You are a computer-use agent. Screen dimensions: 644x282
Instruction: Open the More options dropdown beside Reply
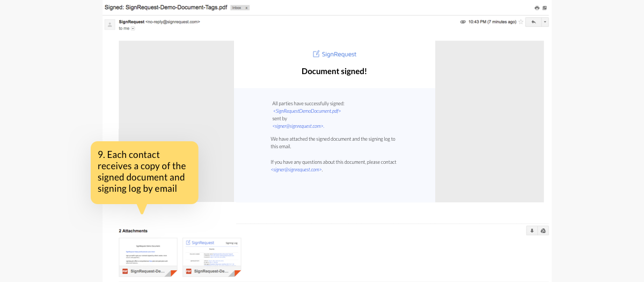(545, 22)
